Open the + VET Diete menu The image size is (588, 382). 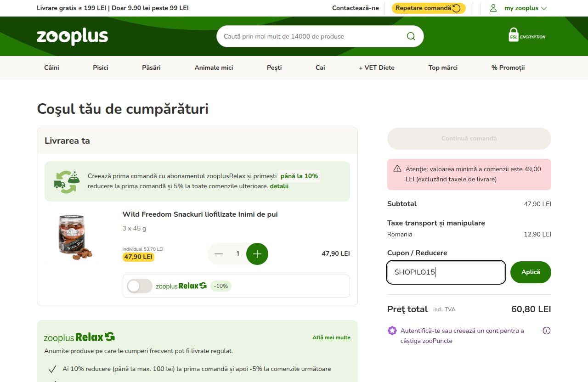point(377,67)
